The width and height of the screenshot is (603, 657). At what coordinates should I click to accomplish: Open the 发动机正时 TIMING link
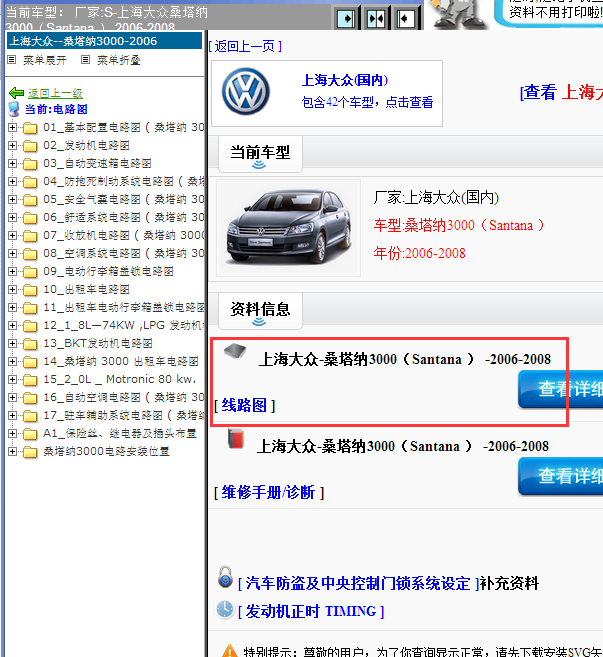pos(311,611)
